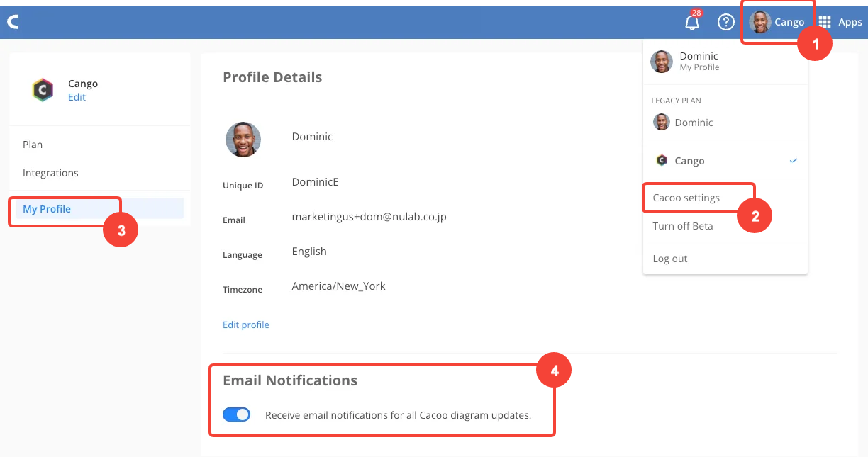
Task: Click Dominic's profile photo in Profile Details
Action: coord(243,140)
